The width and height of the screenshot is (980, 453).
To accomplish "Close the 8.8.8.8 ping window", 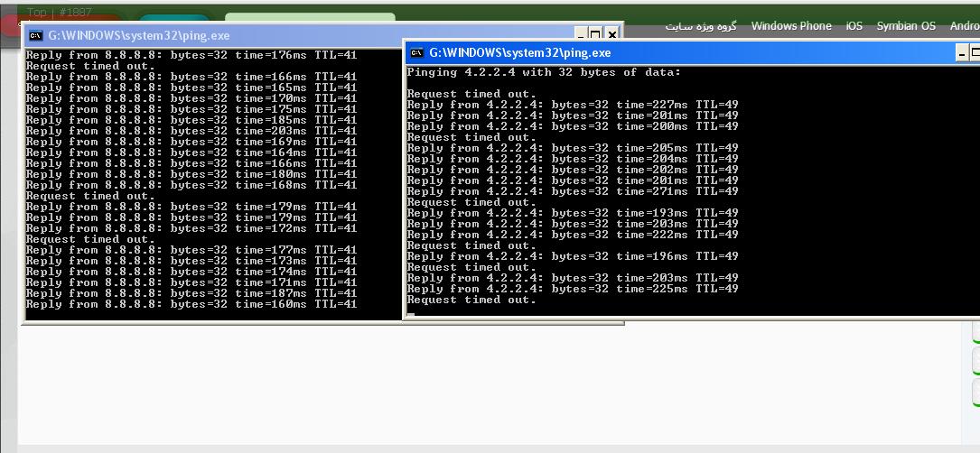I will [x=611, y=35].
